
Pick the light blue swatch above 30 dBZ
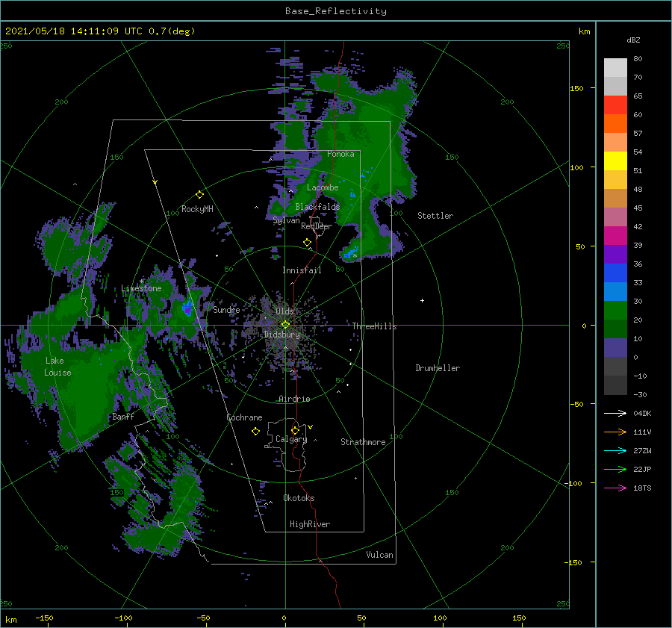click(615, 292)
